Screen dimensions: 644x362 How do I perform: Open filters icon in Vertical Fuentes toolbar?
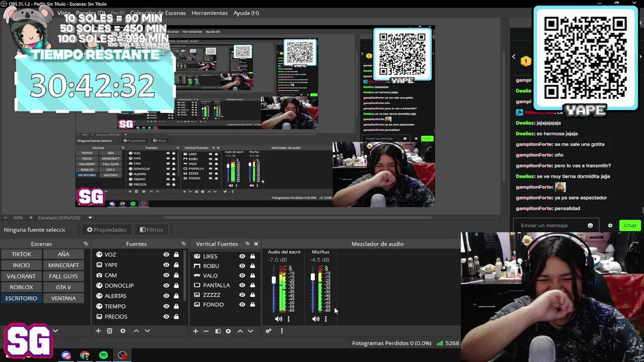click(218, 331)
